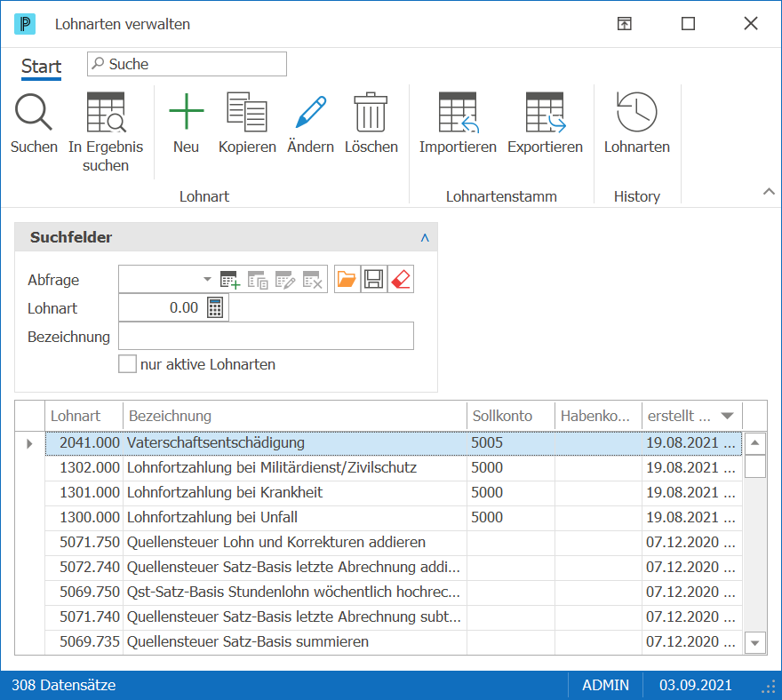Enable nur aktive Lohnarten checkbox
The width and height of the screenshot is (782, 700).
tap(127, 364)
